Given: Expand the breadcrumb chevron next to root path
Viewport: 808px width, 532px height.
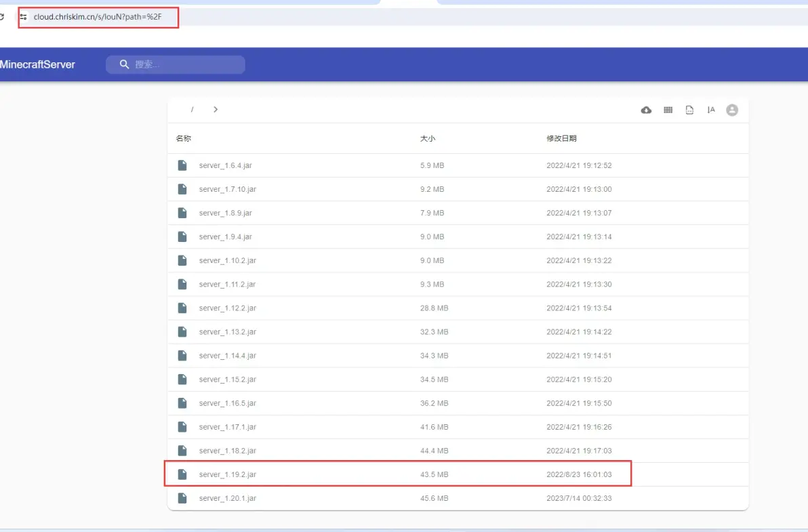Looking at the screenshot, I should [x=216, y=109].
